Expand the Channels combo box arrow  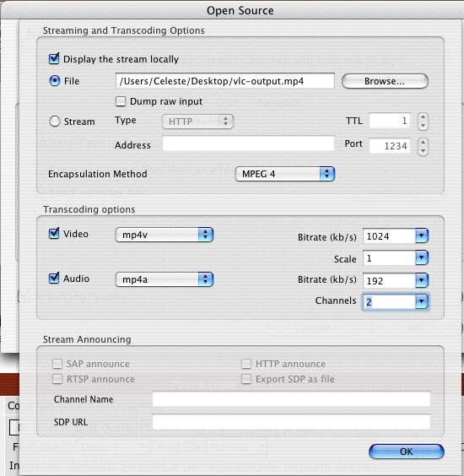422,302
